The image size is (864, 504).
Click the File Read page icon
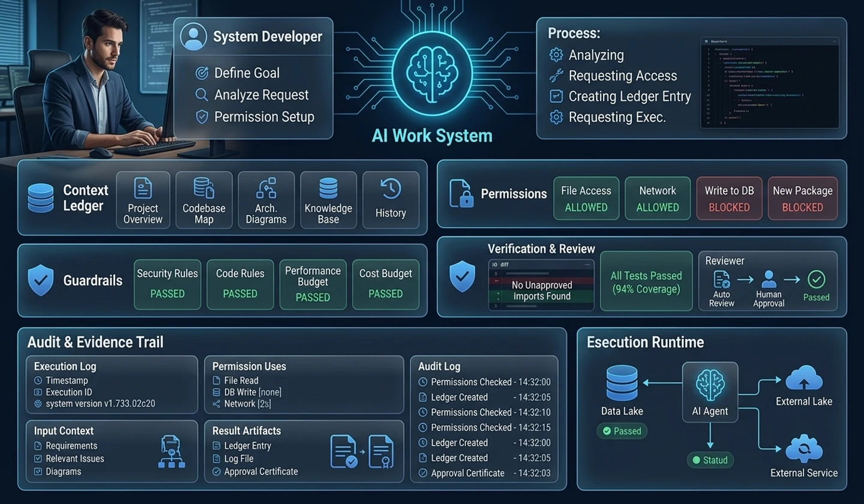[x=217, y=380]
